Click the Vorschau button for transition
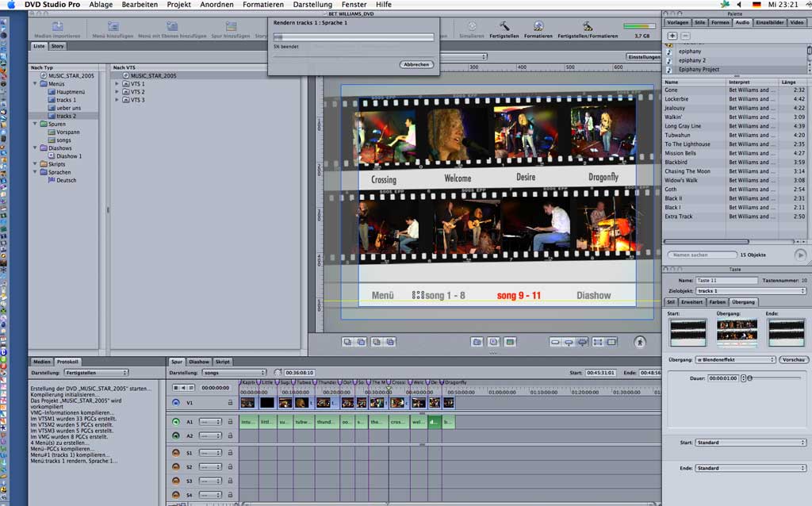 click(794, 359)
